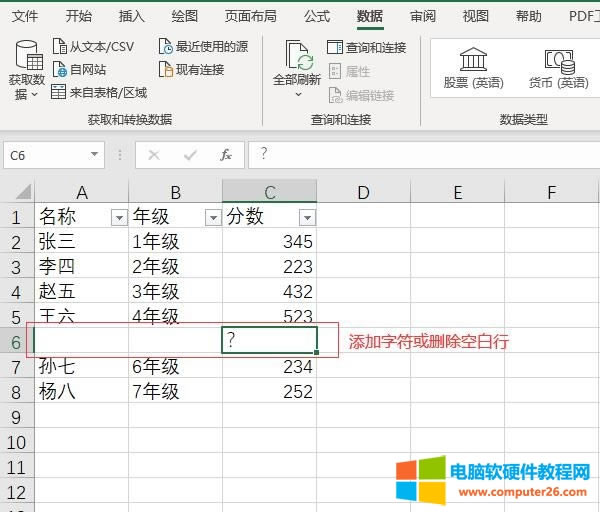Select column F header
Image resolution: width=600 pixels, height=512 pixels.
(551, 192)
